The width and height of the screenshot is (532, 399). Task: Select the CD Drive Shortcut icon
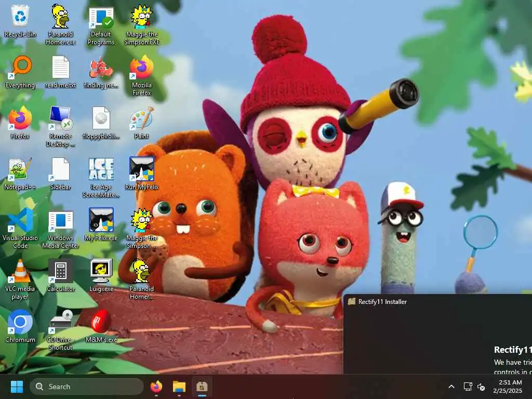(x=60, y=330)
